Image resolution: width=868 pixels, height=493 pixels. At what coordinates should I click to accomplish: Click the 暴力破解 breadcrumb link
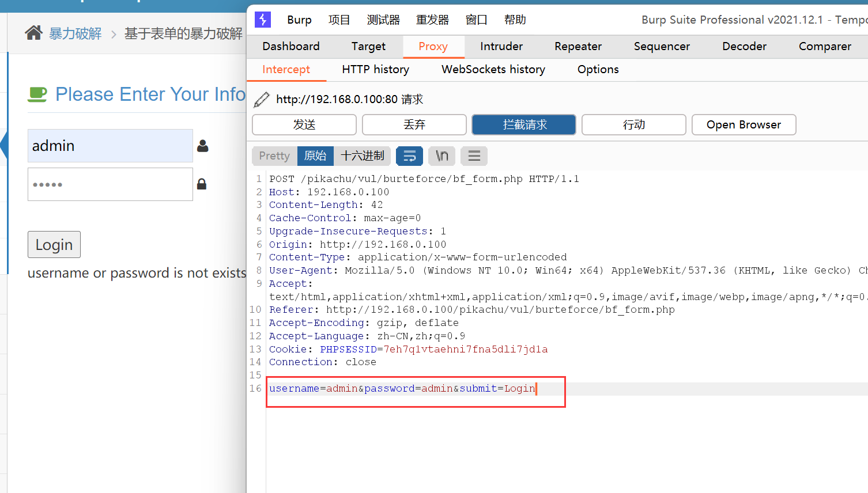click(x=75, y=33)
